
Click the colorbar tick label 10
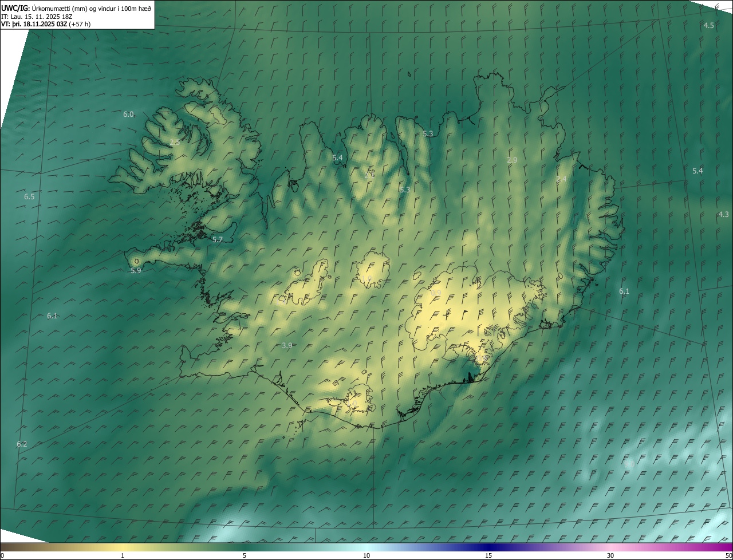366,556
